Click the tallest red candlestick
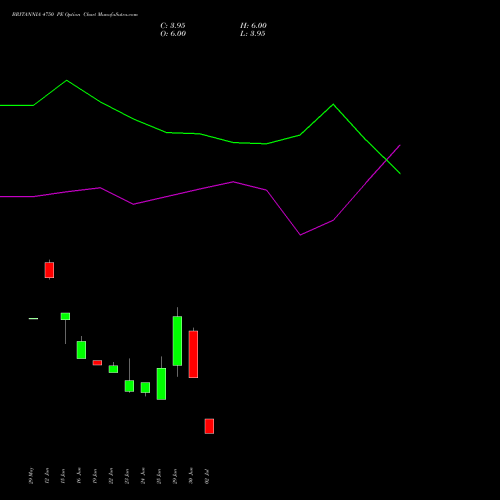The height and width of the screenshot is (500, 500). pyautogui.click(x=193, y=354)
